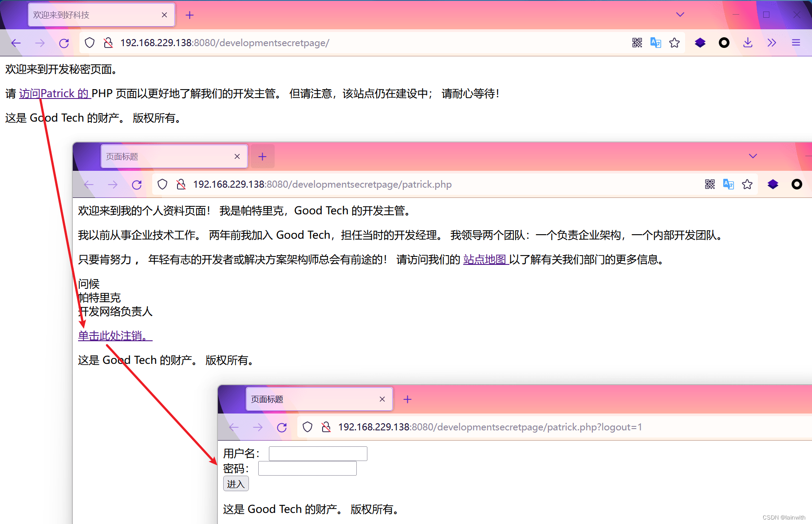Click forward arrow in top browser window
Viewport: 812px width, 524px height.
coord(40,43)
